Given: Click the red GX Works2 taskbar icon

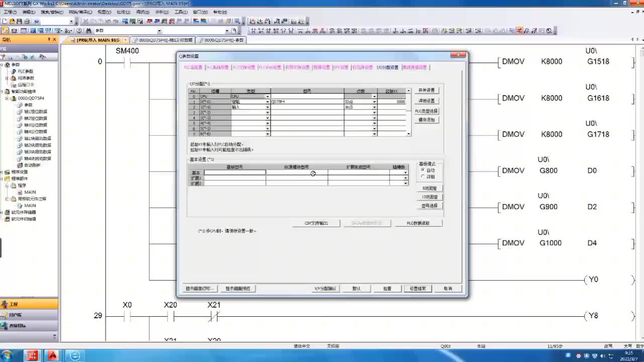Looking at the screenshot, I should click(x=33, y=356).
